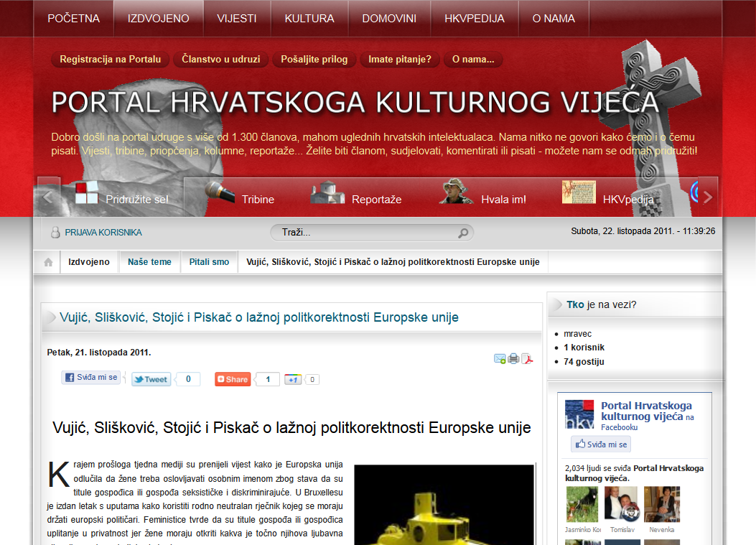This screenshot has height=545, width=756.
Task: Click the Tribine microphone icon
Action: pos(220,193)
